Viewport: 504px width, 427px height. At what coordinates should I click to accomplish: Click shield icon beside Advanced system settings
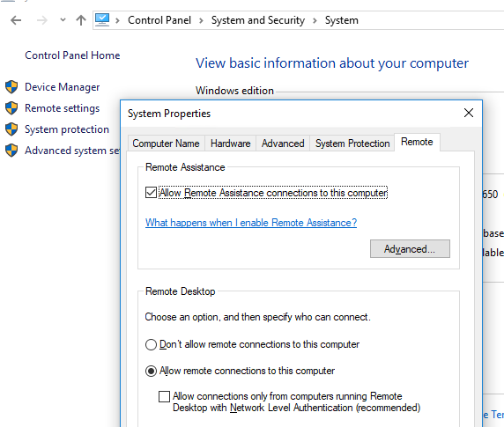pos(11,151)
